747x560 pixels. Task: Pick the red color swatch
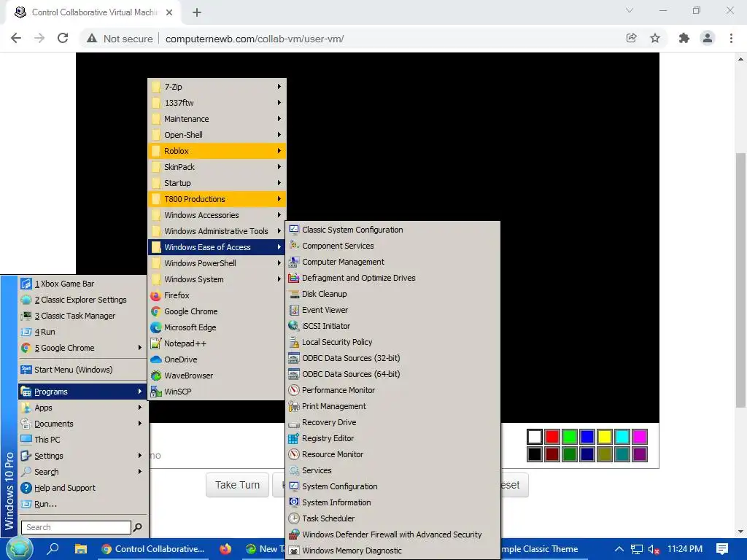pyautogui.click(x=552, y=437)
